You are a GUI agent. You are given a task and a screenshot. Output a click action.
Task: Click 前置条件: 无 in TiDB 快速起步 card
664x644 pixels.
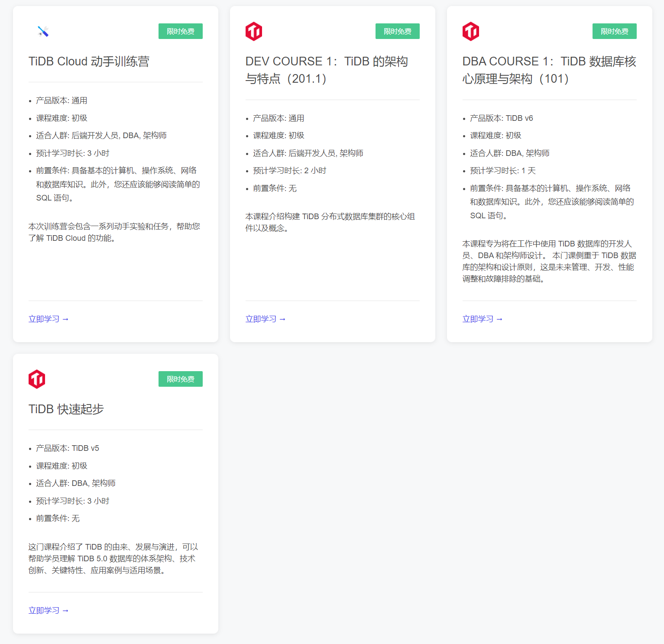click(x=58, y=518)
